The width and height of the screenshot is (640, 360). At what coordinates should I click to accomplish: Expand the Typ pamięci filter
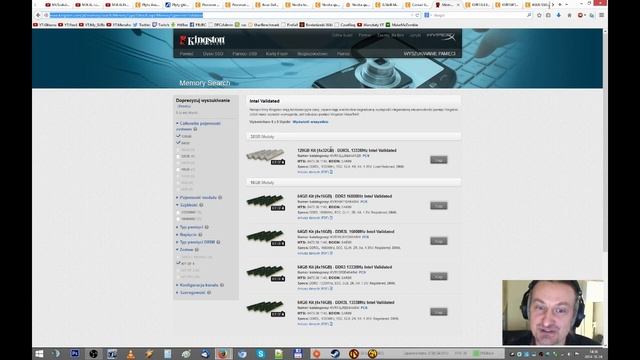pos(191,227)
